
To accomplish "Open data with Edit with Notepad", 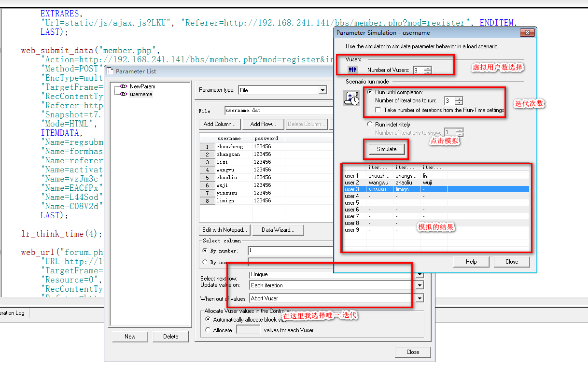I will click(x=225, y=230).
